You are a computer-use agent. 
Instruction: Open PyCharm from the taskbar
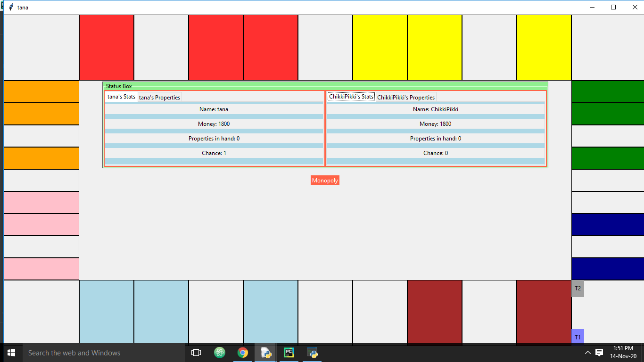[289, 352]
